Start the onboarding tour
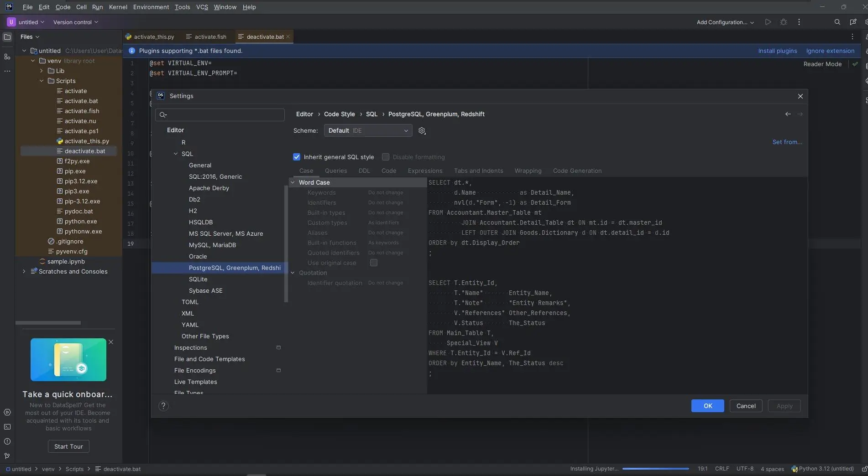868x476 pixels. (x=68, y=446)
